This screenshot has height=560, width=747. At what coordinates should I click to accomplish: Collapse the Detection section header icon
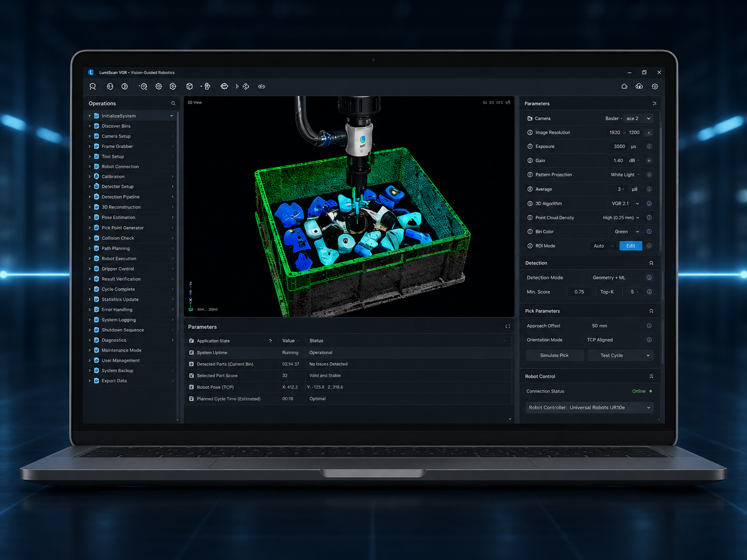pyautogui.click(x=651, y=263)
